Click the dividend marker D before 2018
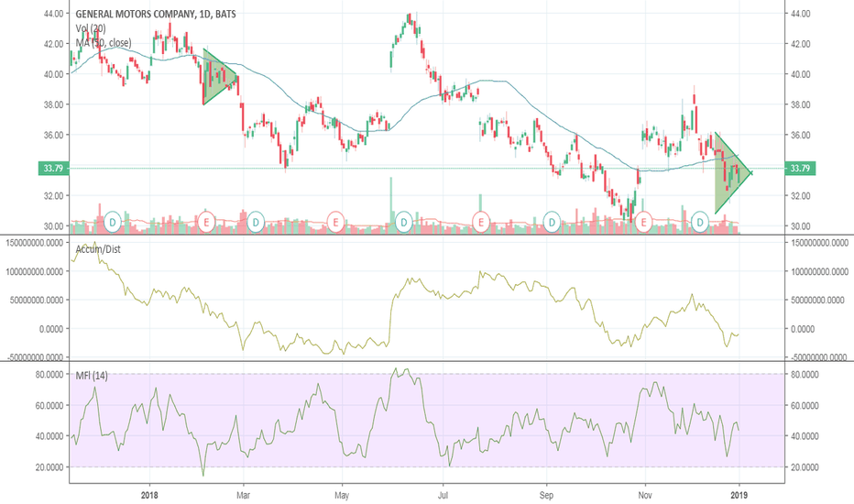The image size is (854, 504). click(113, 223)
